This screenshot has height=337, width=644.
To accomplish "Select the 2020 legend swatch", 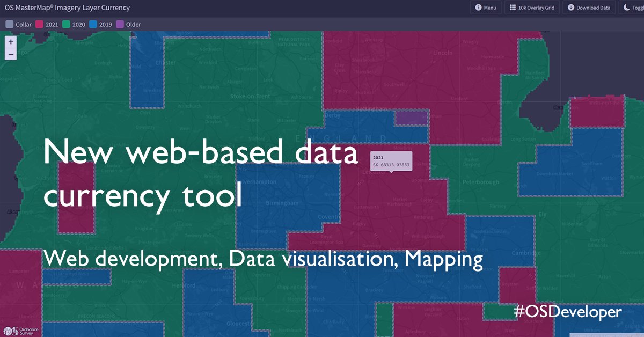I will tap(67, 24).
